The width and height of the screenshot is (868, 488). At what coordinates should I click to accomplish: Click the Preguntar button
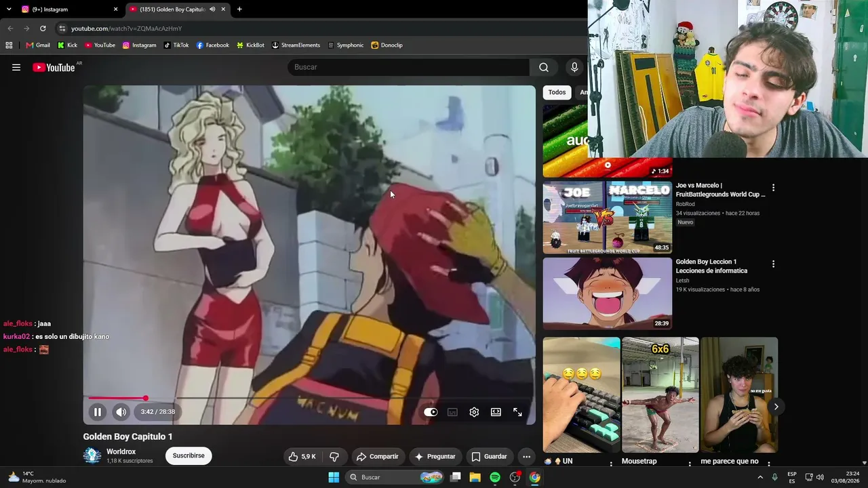click(435, 456)
